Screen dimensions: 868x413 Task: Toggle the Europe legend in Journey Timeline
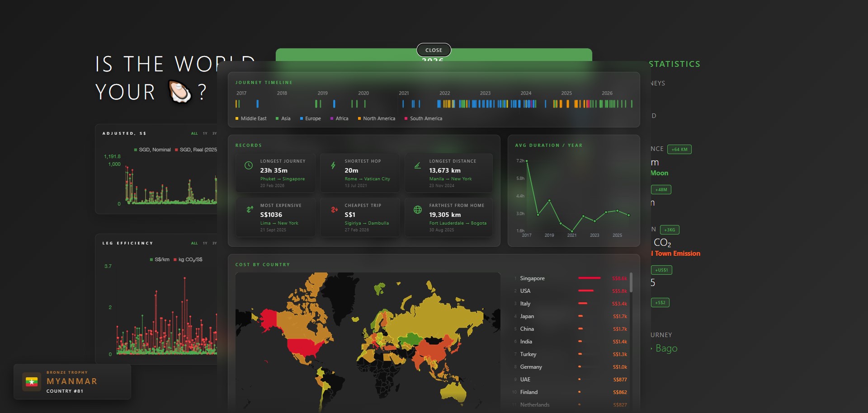pos(310,118)
